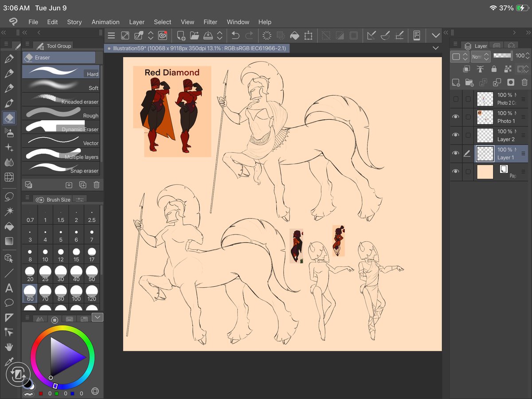
Task: Set brush size to 100
Action: pyautogui.click(x=76, y=293)
